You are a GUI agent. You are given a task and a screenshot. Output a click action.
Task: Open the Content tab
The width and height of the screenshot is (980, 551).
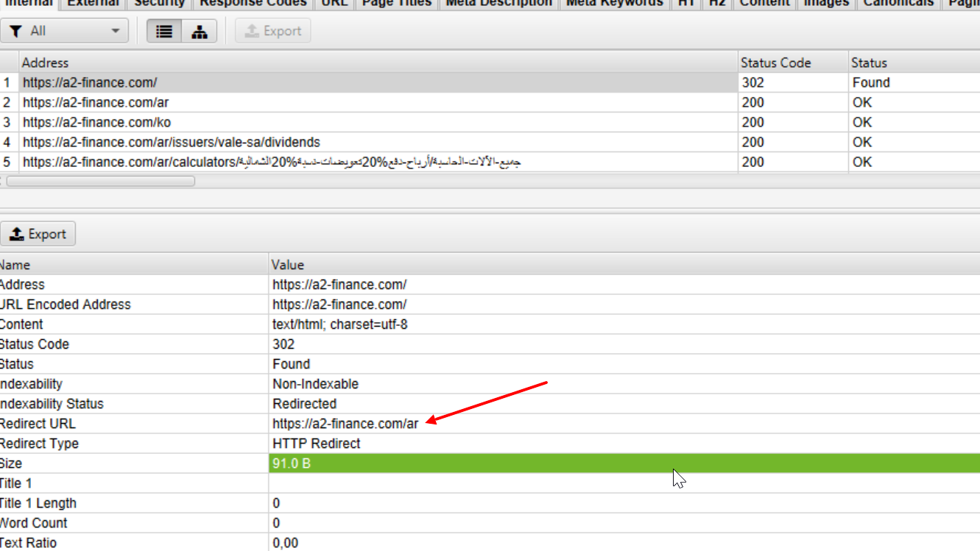pos(764,4)
